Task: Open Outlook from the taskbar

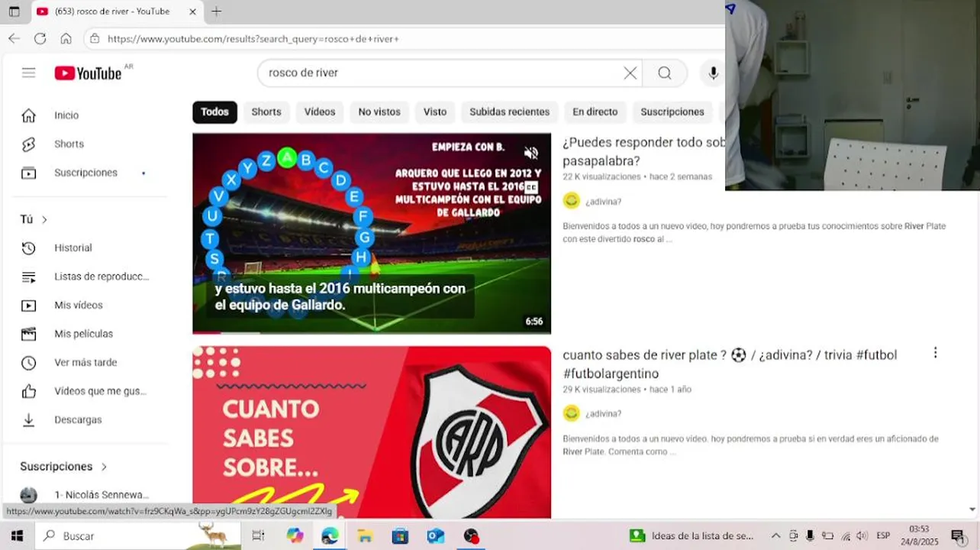Action: pos(435,536)
